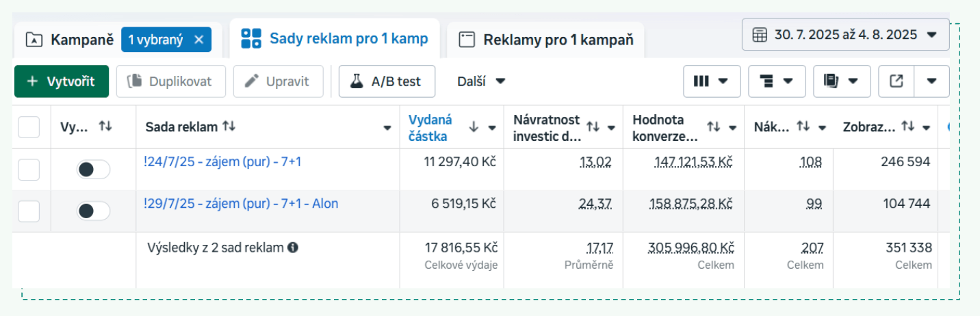Toggle the 29/7/25 Alon ad set switch
The width and height of the screenshot is (980, 316).
93,211
